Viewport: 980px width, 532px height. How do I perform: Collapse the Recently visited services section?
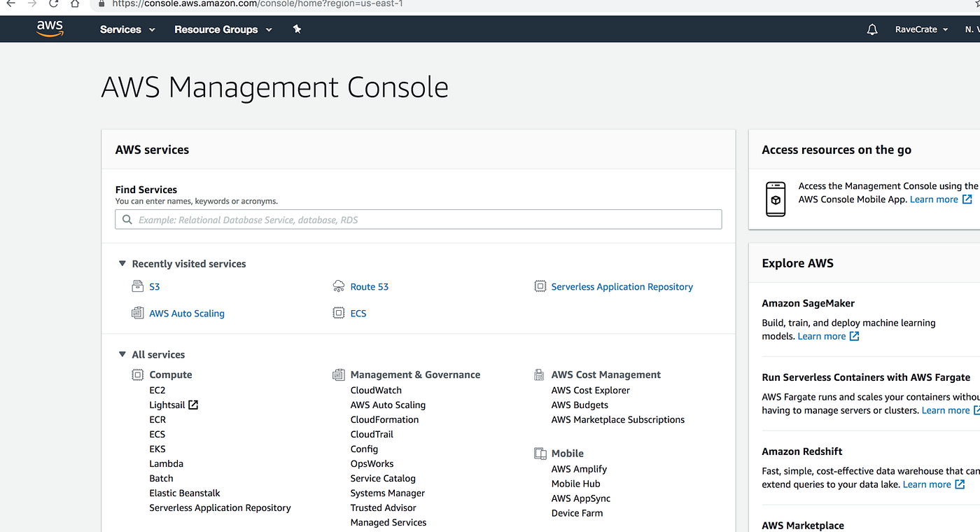[122, 263]
